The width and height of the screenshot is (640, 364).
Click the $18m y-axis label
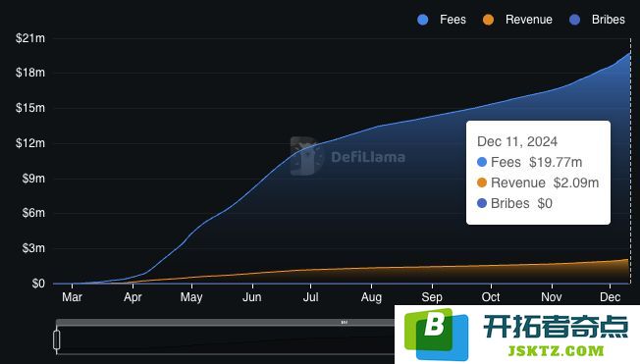pos(30,73)
